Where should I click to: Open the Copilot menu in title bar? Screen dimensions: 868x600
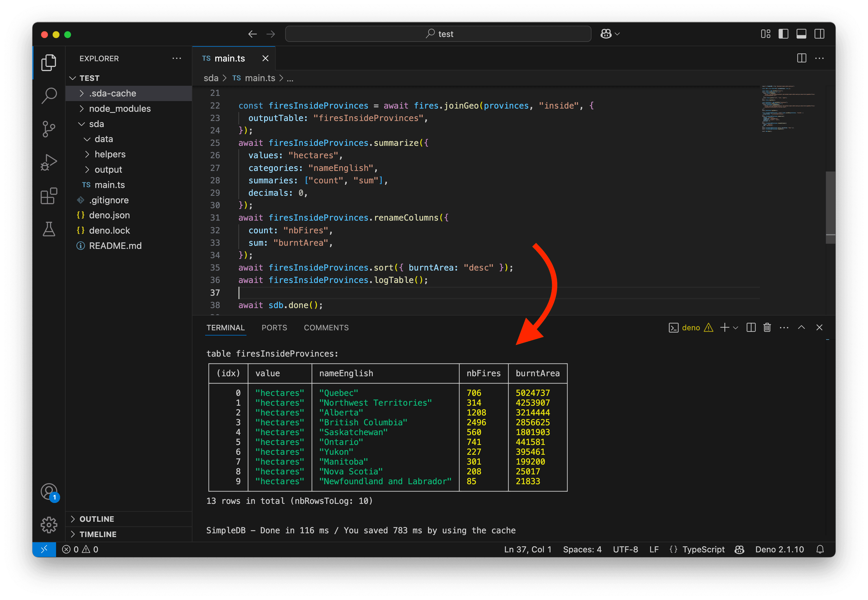click(610, 34)
